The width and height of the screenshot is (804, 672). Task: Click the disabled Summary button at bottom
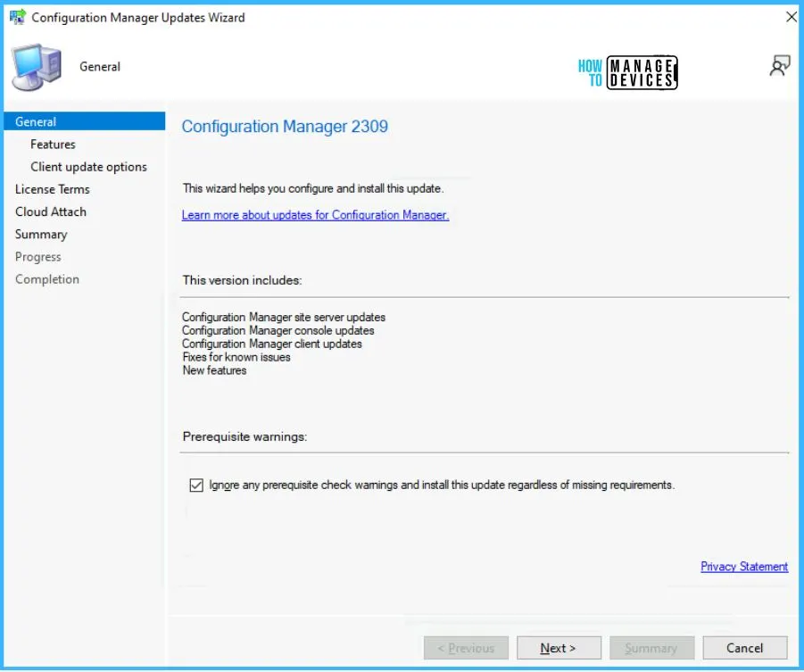(x=651, y=648)
